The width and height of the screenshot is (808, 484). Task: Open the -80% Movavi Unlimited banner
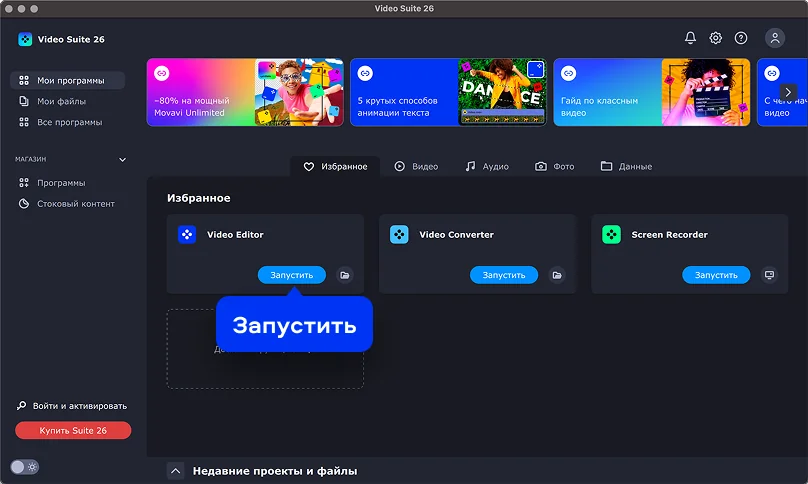pos(245,92)
